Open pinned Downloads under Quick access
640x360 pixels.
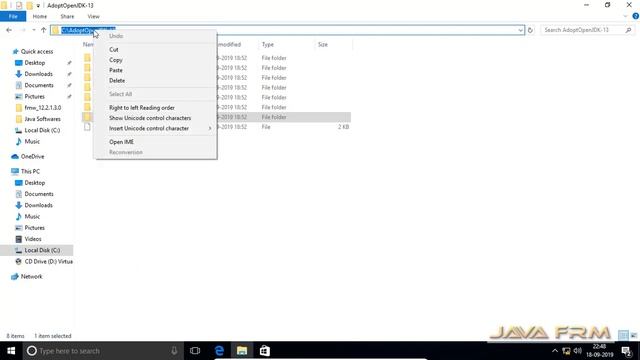(x=38, y=74)
